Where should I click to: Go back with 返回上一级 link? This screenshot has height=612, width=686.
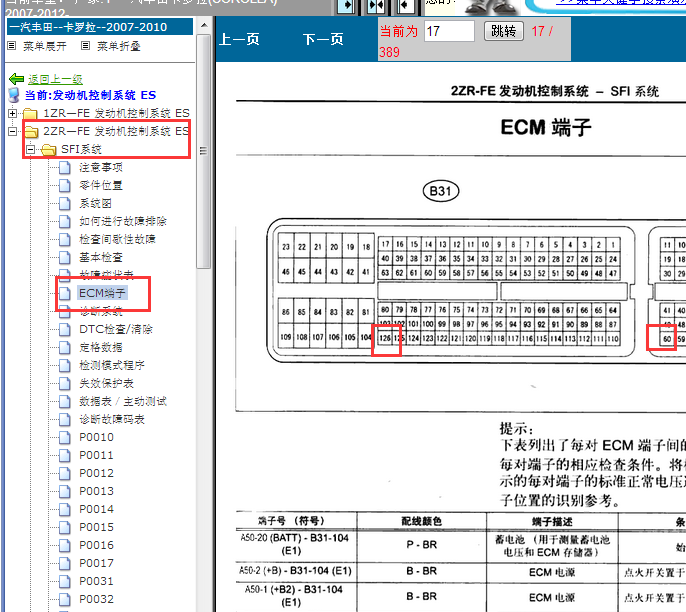(x=55, y=79)
